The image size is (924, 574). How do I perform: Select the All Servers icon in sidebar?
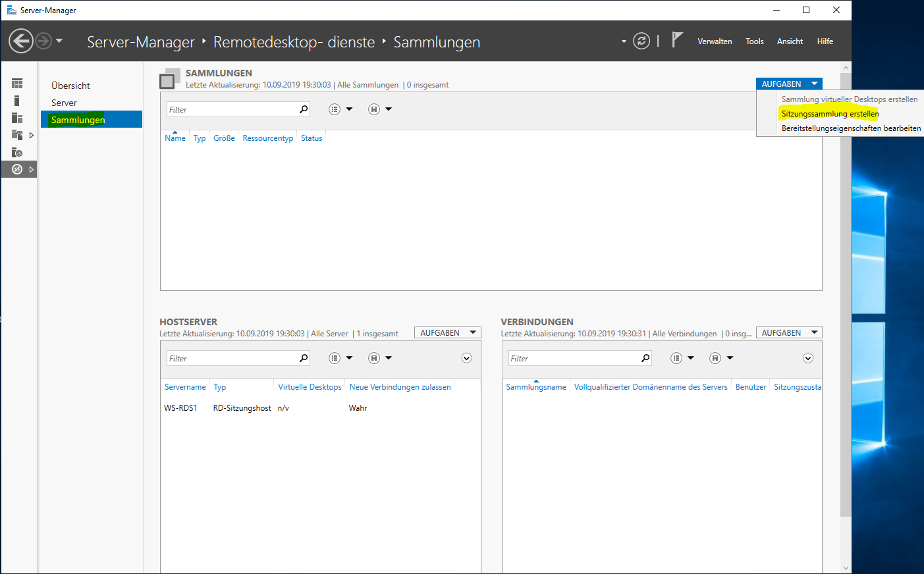[x=17, y=118]
